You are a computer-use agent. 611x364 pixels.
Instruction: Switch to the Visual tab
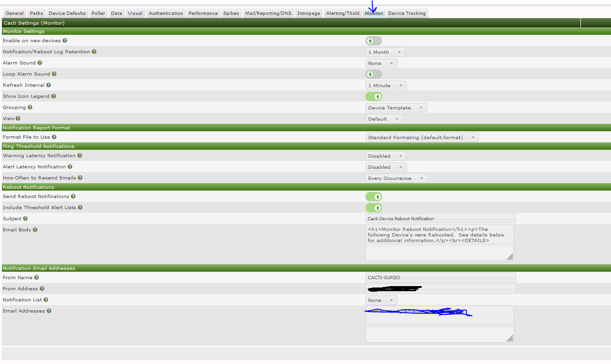pos(135,13)
